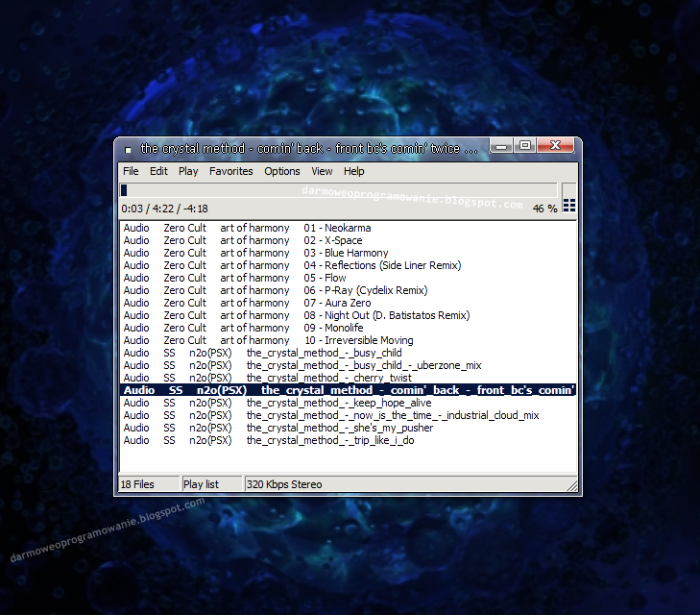Image resolution: width=700 pixels, height=615 pixels.
Task: Select track 05 - Flow
Action: coord(349,278)
